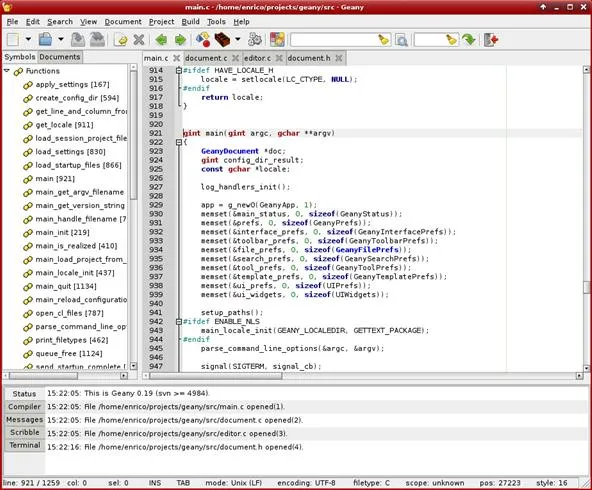
Task: Collapse the Functions tree node
Action: point(7,71)
